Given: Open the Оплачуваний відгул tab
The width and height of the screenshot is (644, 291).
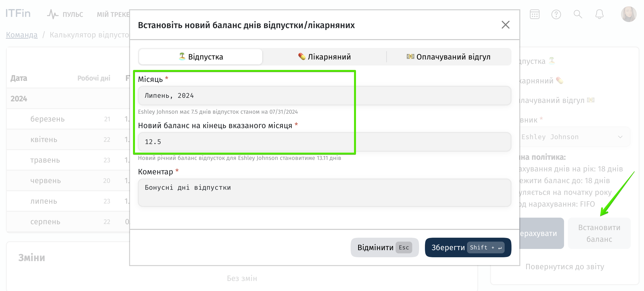Looking at the screenshot, I should pyautogui.click(x=448, y=57).
